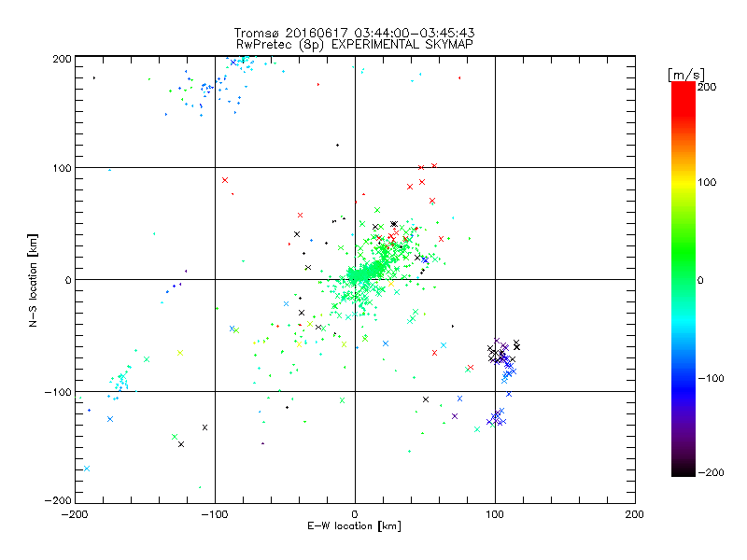Click the '100' label beside the colorbar
The width and height of the screenshot is (747, 560).
click(x=707, y=182)
